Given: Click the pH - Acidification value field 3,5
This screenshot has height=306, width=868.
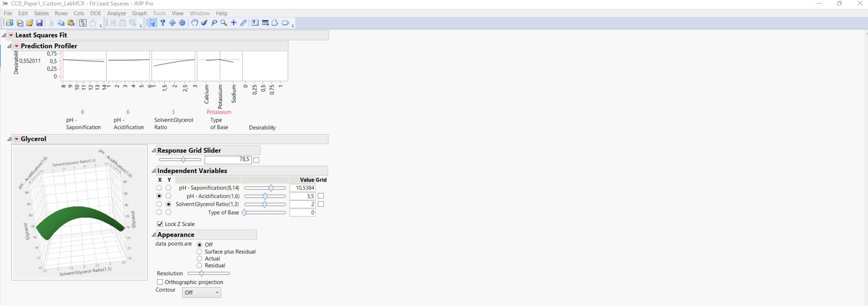Looking at the screenshot, I should pyautogui.click(x=302, y=196).
